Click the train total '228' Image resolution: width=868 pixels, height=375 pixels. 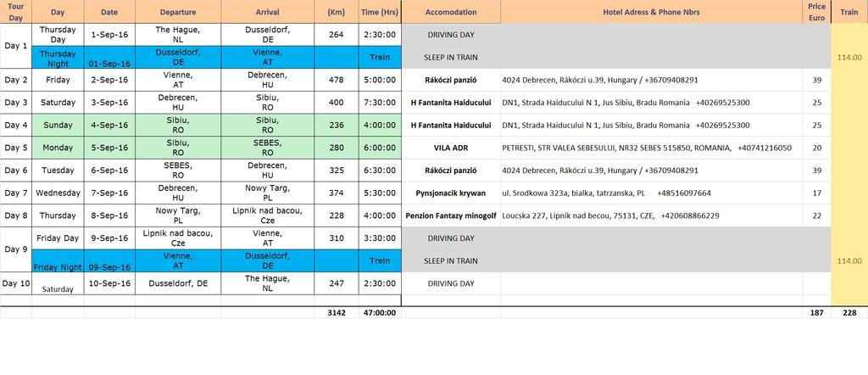[849, 312]
